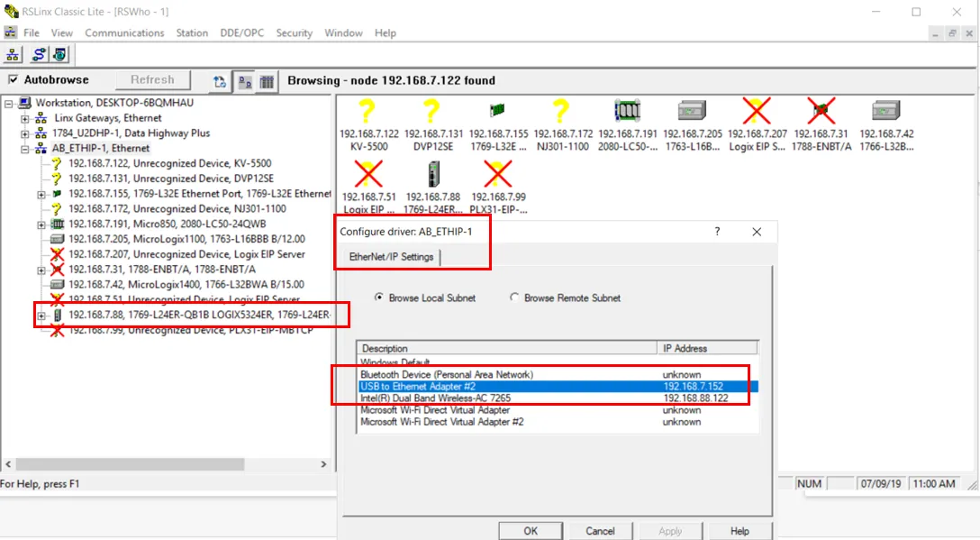
Task: Select Intel(R) Dual Band Wireless-AC 7265 row
Action: [558, 398]
